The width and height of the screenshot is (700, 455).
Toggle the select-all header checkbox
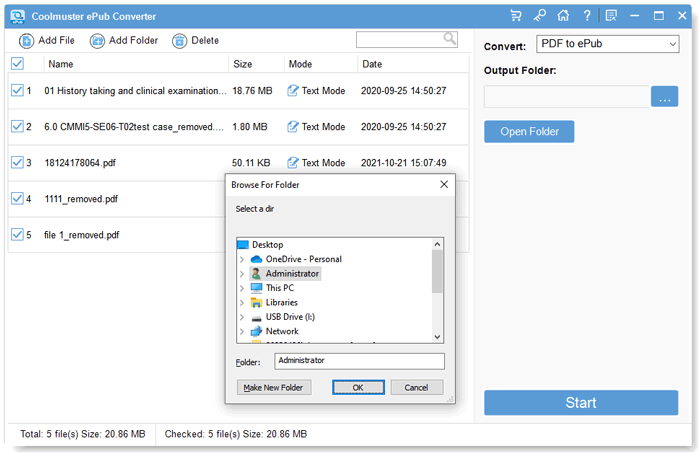[17, 63]
